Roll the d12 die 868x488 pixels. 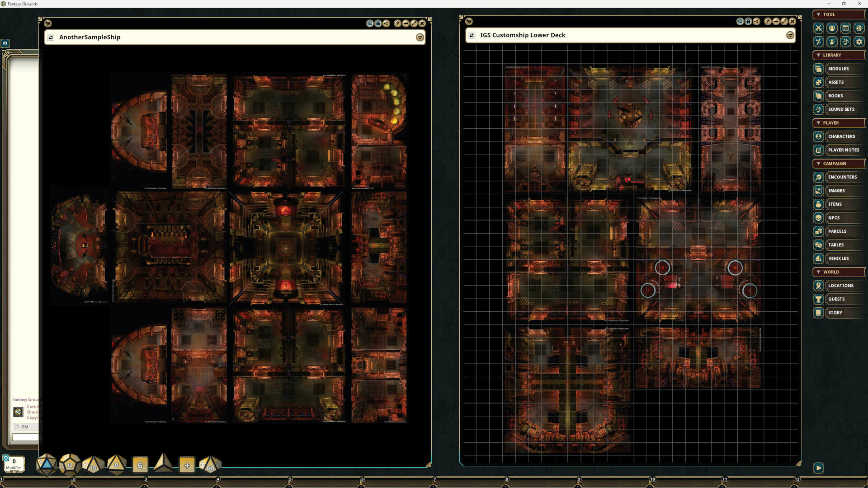pyautogui.click(x=70, y=465)
